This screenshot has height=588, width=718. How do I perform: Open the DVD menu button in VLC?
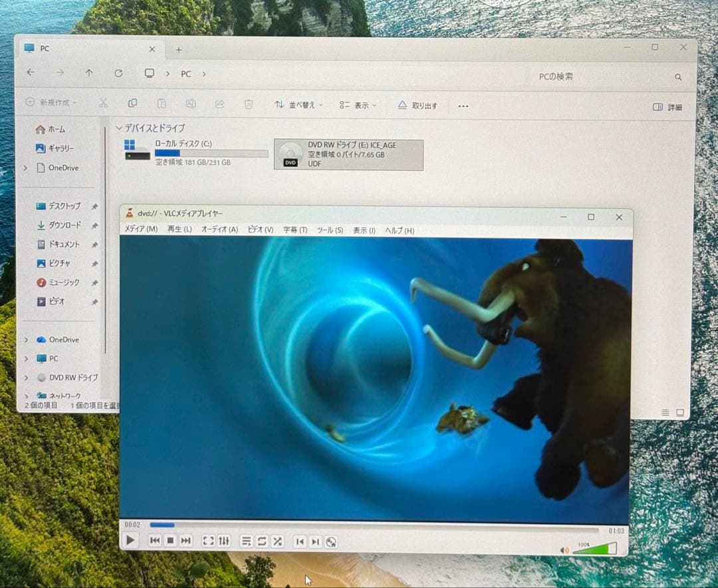point(331,542)
